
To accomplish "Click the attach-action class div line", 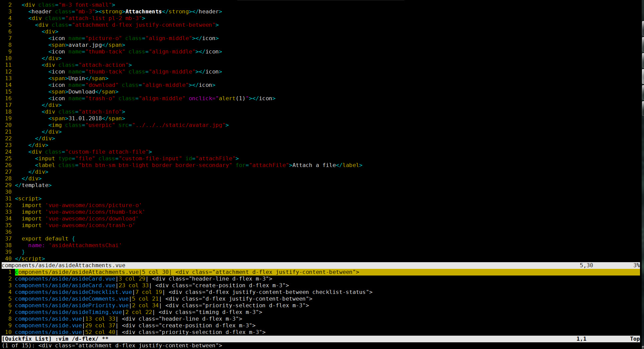I will [87, 65].
